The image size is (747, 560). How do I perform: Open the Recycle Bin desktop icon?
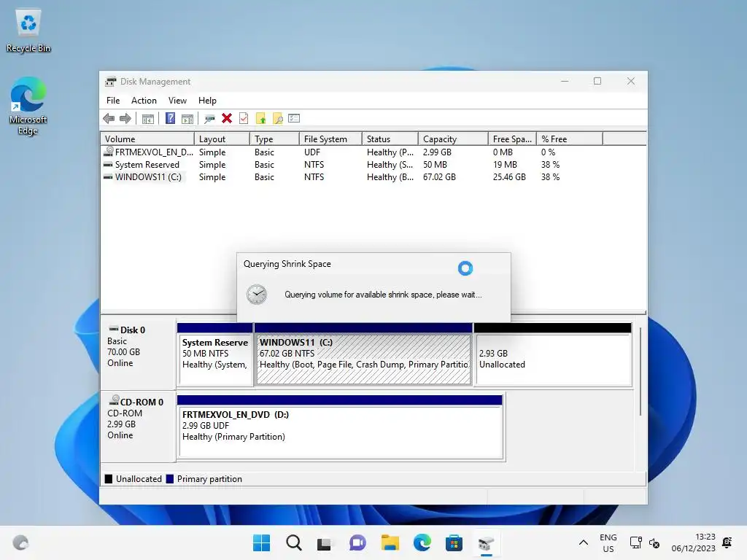[x=28, y=31]
